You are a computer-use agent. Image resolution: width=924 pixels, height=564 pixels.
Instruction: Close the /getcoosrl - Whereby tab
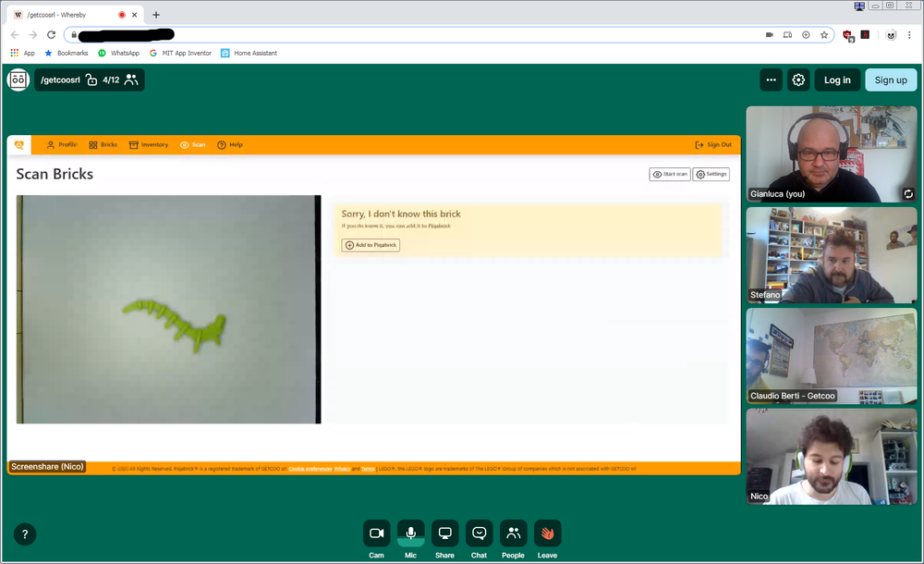[134, 15]
